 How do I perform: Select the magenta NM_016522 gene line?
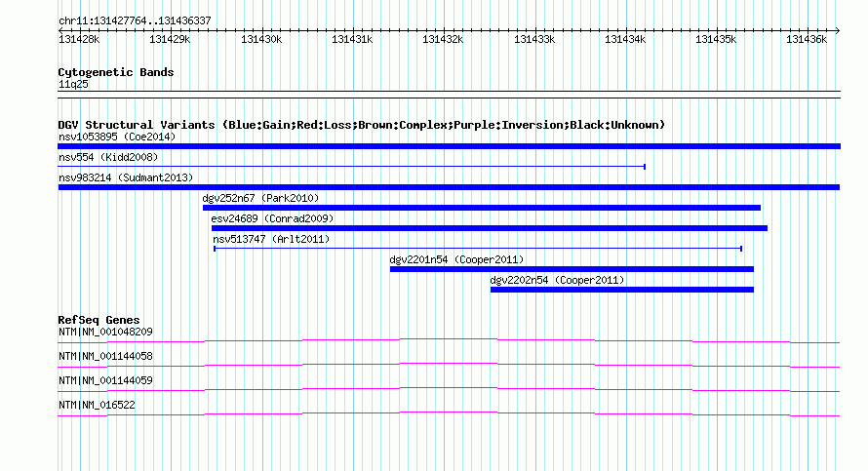(x=449, y=413)
